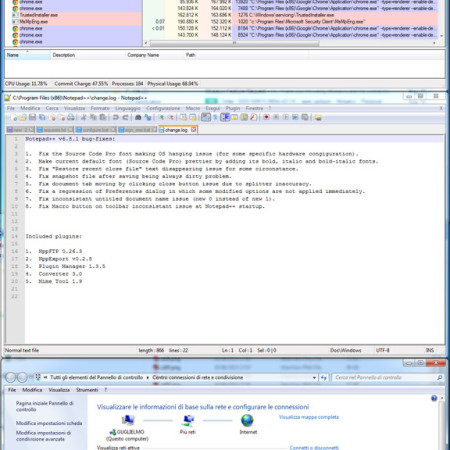
Task: Click the Replace icon in Notepad++ toolbar
Action: (148, 117)
